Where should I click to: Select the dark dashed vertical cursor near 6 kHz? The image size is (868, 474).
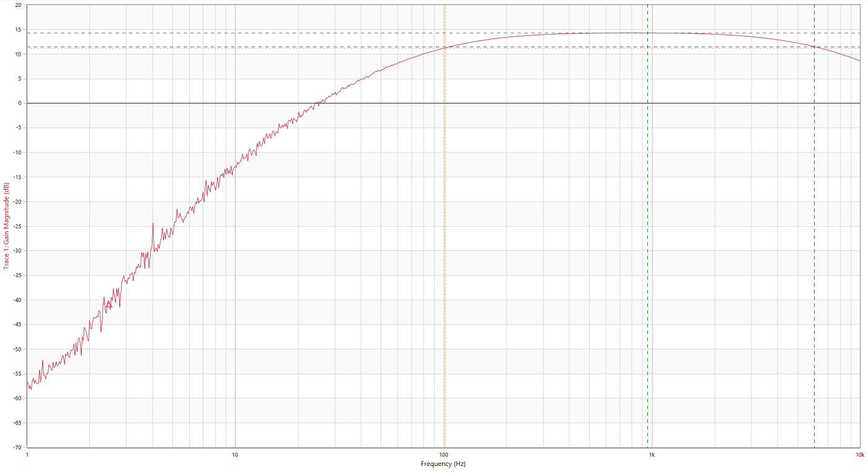tap(814, 226)
